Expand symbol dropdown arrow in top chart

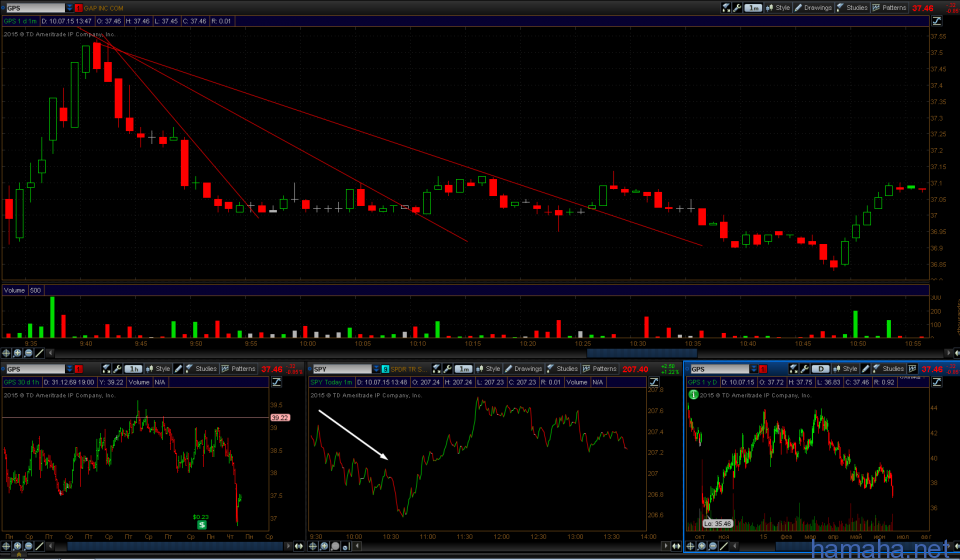click(x=70, y=8)
